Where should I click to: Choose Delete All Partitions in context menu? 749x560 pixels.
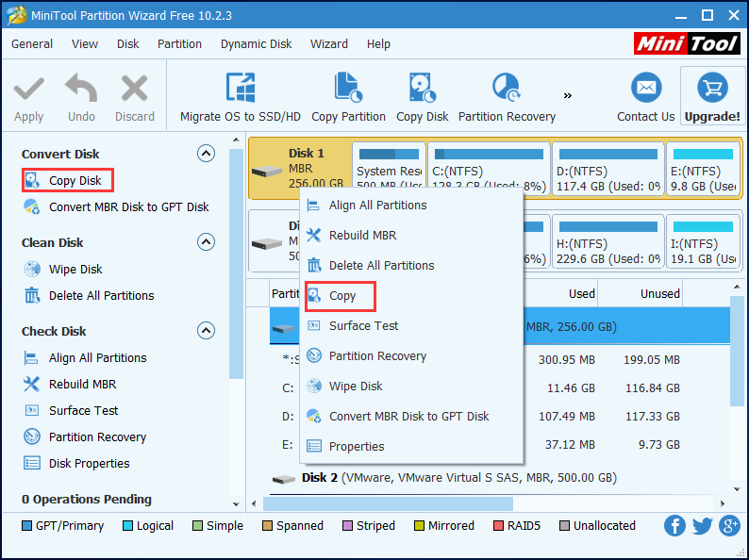[x=411, y=266]
